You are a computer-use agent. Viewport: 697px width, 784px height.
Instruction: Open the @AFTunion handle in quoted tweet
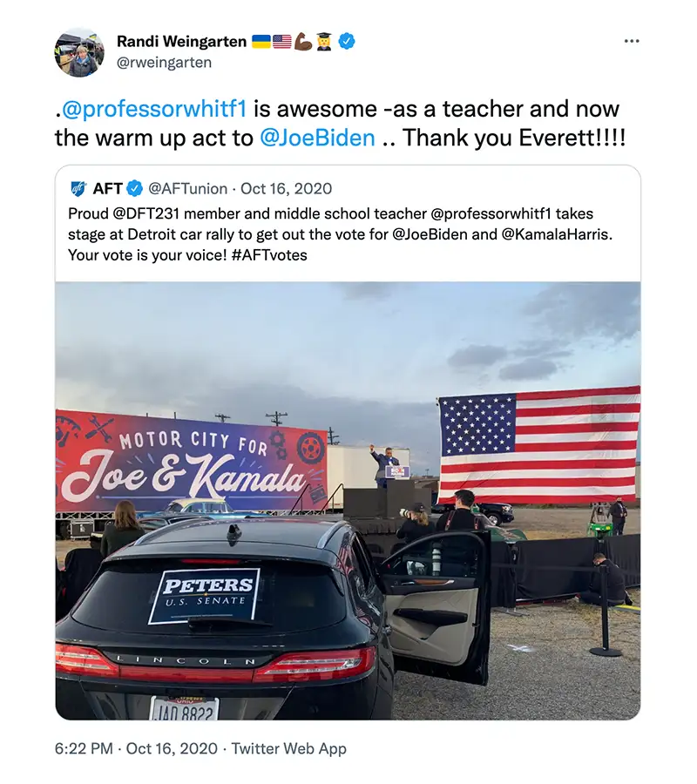point(188,188)
